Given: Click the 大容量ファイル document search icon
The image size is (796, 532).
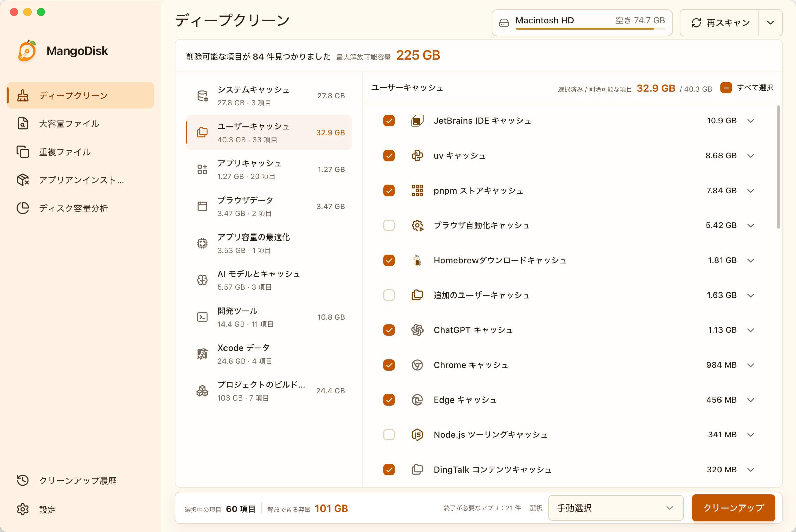Looking at the screenshot, I should click(23, 124).
